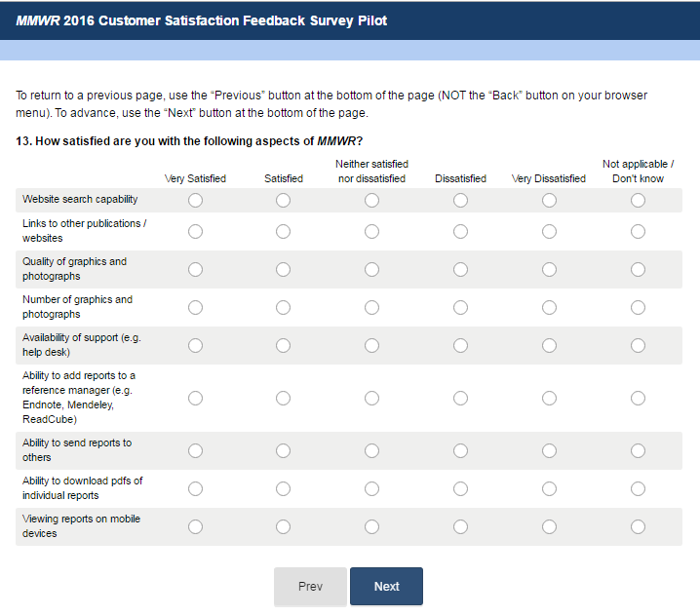Viewport: 700px width, 616px height.
Task: Pick Dissatisfied for Ability to send reports
Action: pos(460,450)
